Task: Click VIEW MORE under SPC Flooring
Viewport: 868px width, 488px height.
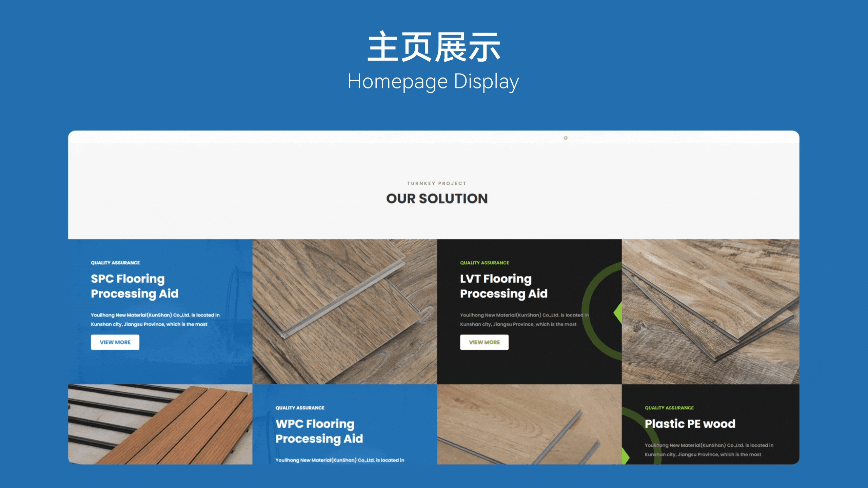Action: (115, 342)
